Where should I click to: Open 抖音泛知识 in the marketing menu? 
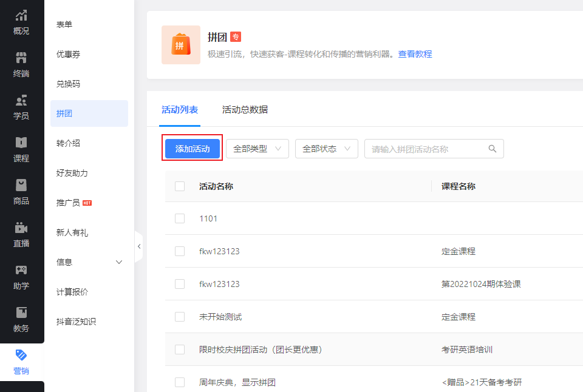click(x=77, y=322)
